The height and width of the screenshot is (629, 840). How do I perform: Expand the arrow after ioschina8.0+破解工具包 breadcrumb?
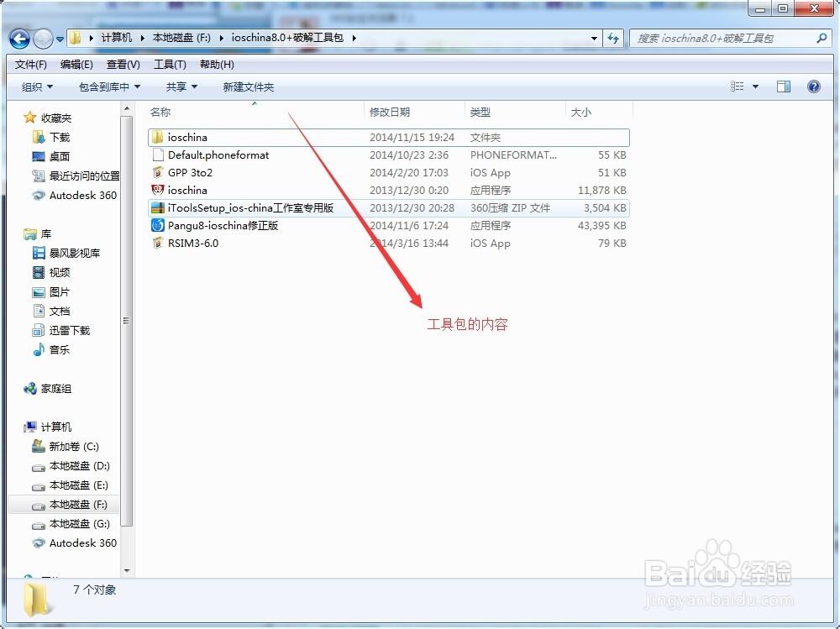[354, 38]
